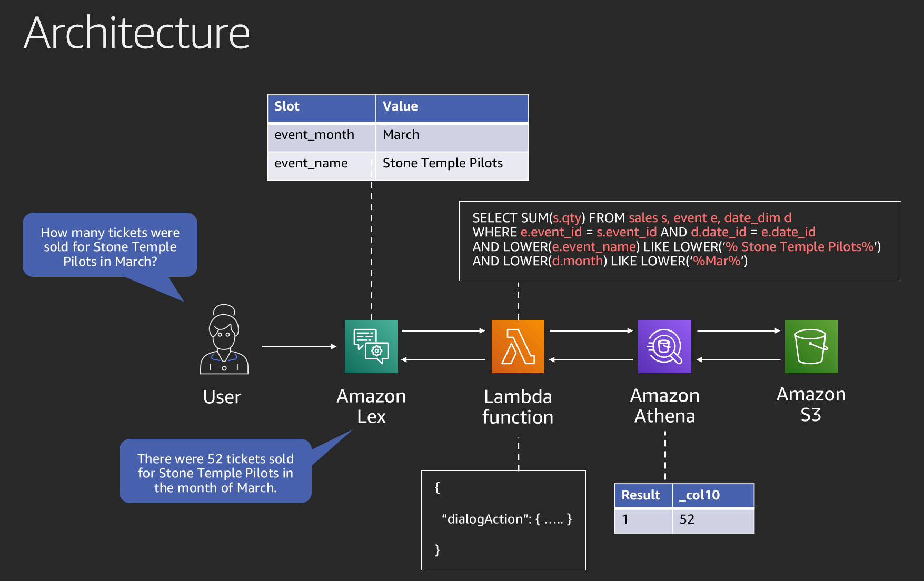Image resolution: width=924 pixels, height=581 pixels.
Task: Click the green Amazon S3 bucket icon
Action: 811,346
